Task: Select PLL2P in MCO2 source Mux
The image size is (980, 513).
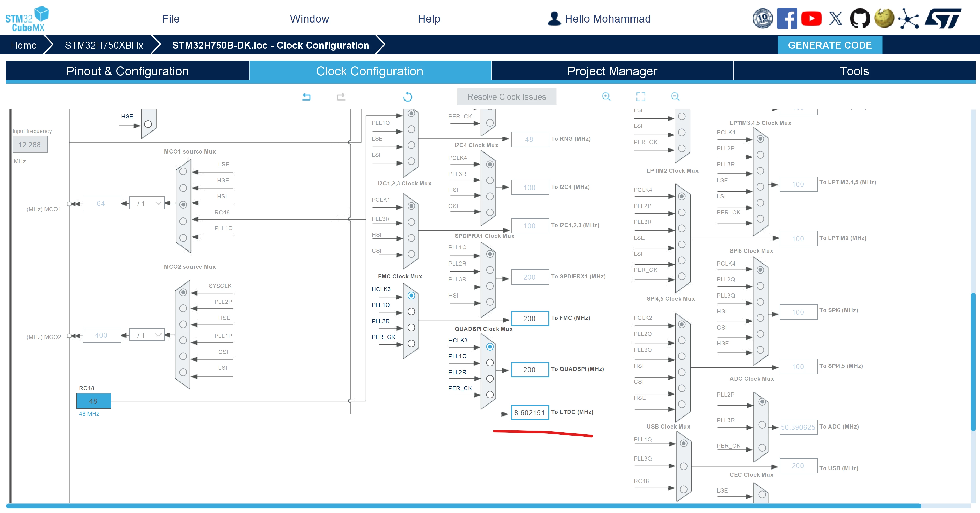Action: [183, 309]
